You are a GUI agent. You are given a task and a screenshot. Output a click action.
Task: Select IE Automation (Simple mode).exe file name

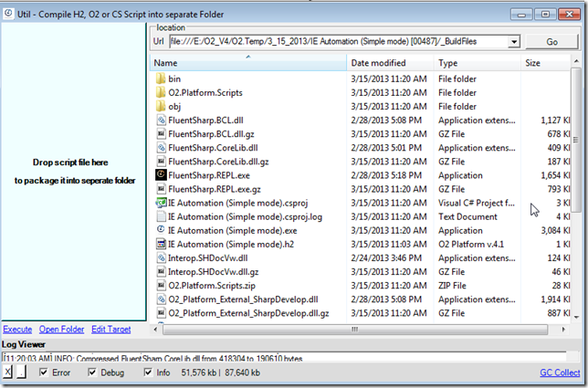(x=233, y=231)
